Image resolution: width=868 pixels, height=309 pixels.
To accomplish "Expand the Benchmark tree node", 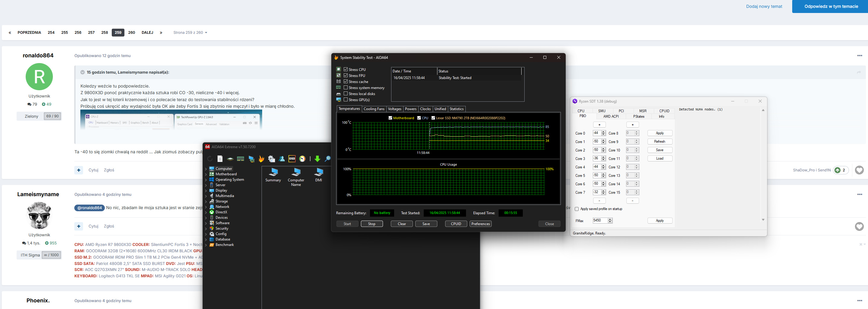I will coord(206,245).
